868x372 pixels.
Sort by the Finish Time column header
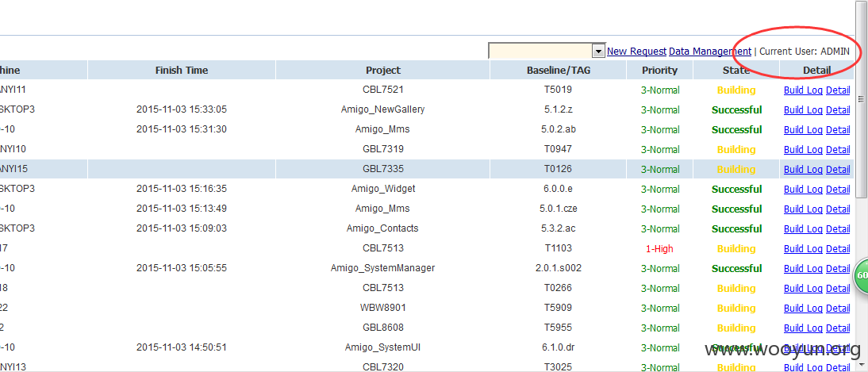(x=182, y=71)
